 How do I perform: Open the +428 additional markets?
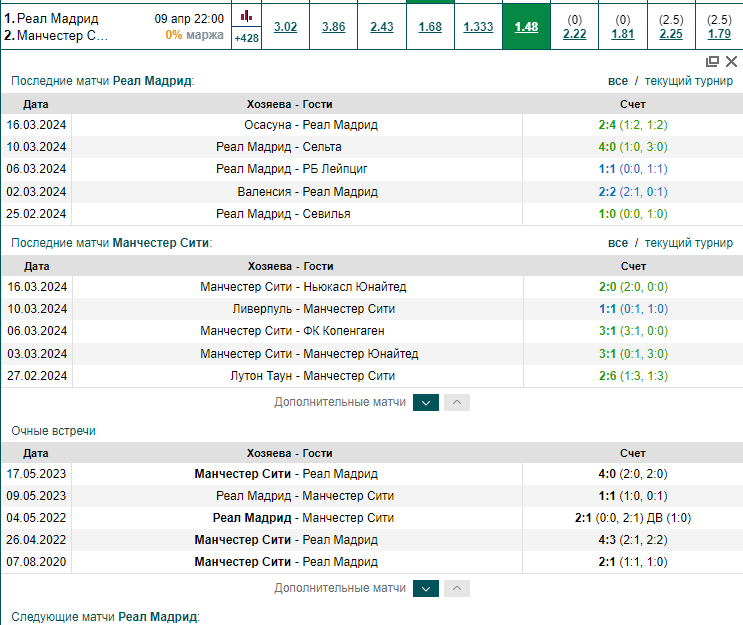pyautogui.click(x=246, y=38)
